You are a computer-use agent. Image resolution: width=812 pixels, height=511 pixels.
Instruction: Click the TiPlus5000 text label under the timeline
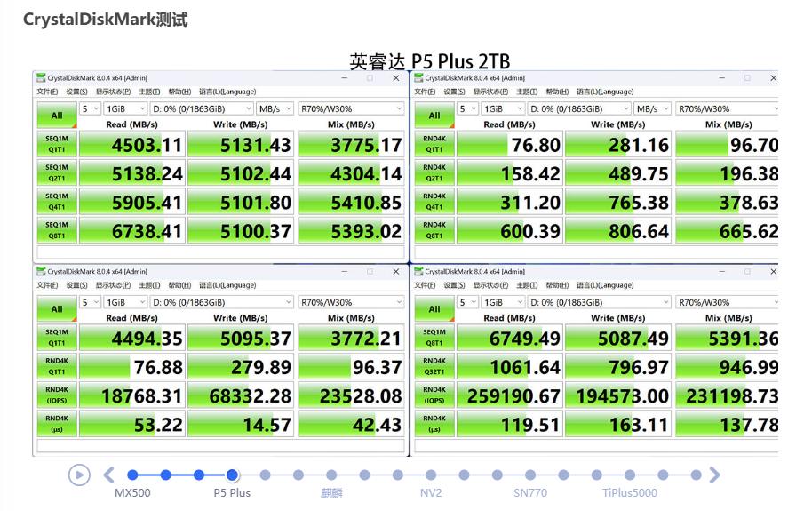coord(630,493)
